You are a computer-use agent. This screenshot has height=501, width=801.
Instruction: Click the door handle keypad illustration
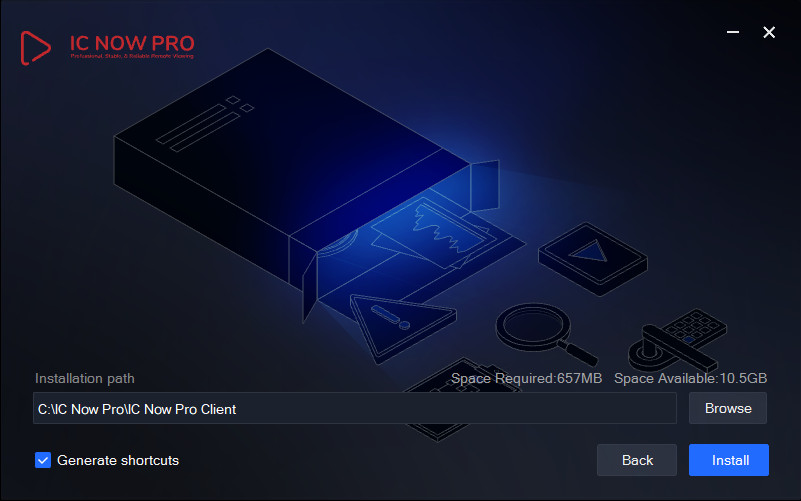pyautogui.click(x=677, y=340)
